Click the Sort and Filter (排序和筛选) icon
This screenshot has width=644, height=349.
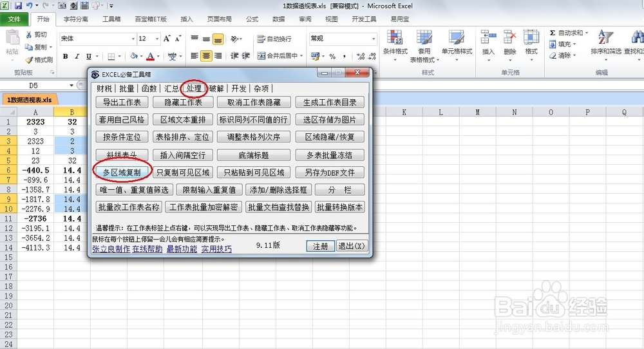[x=605, y=37]
